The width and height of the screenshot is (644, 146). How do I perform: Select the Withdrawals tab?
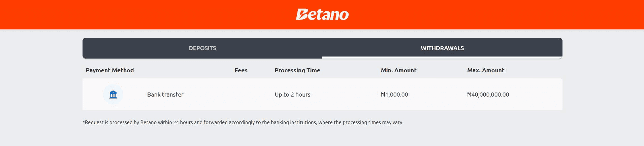click(442, 48)
